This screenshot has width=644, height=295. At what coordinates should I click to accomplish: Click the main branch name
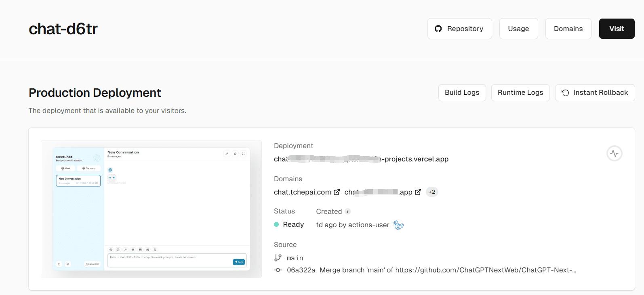[x=295, y=258]
